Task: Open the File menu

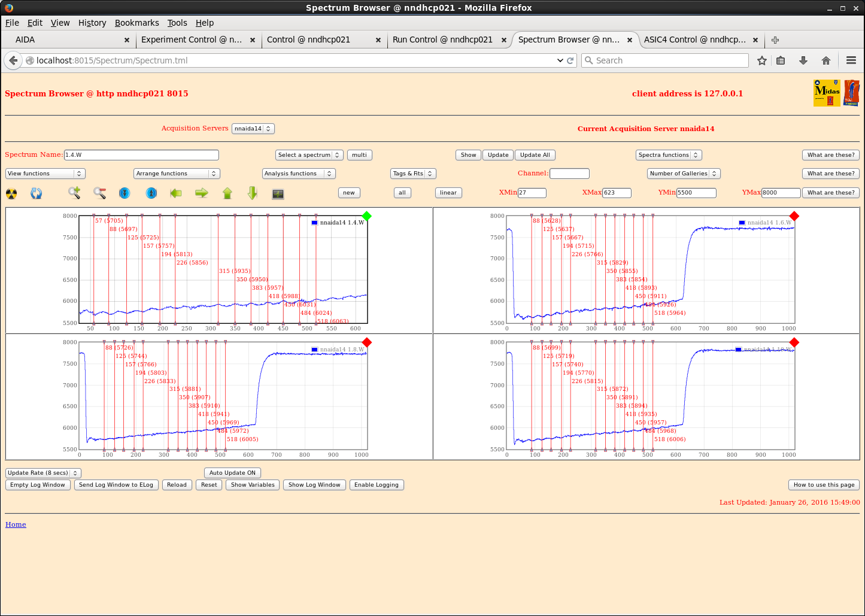Action: [x=12, y=23]
